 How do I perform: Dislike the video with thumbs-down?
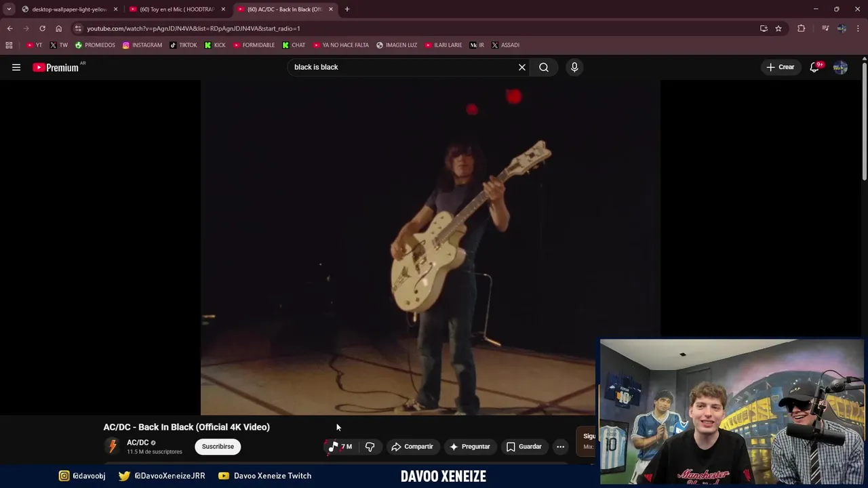click(x=370, y=447)
